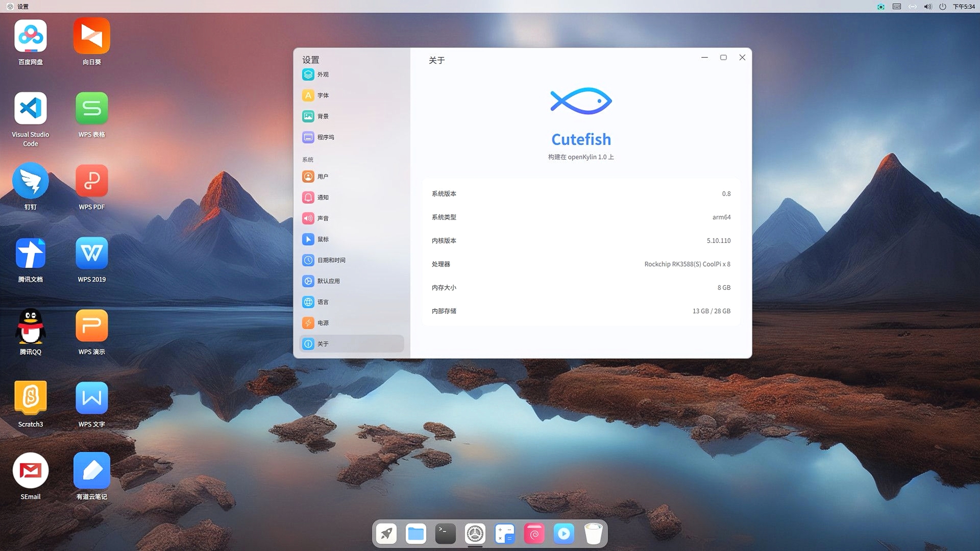The height and width of the screenshot is (551, 980).
Task: Select 背景 (Background) in the sidebar
Action: [323, 116]
